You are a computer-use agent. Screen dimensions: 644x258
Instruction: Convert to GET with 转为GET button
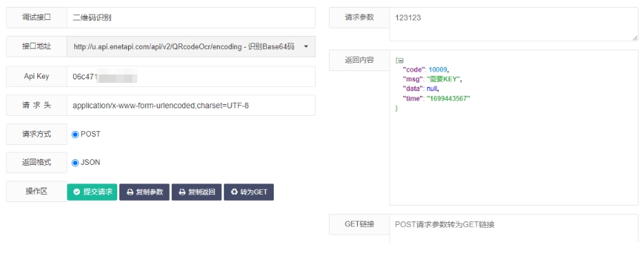[x=248, y=192]
